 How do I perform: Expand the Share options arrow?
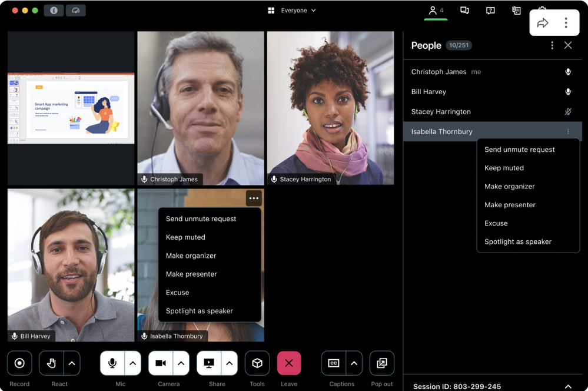click(x=229, y=363)
